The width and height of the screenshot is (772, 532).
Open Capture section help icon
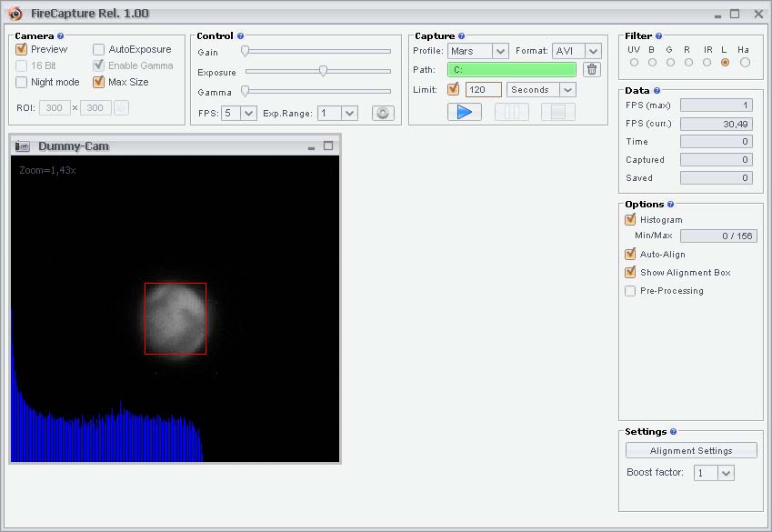point(461,36)
